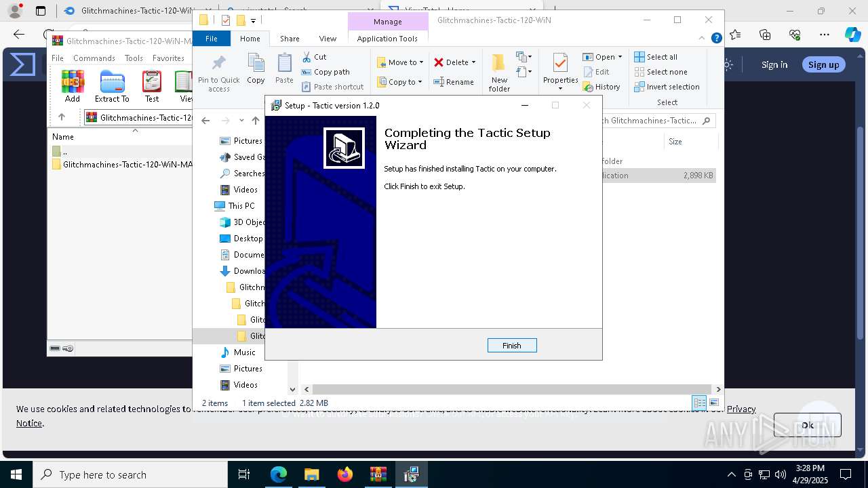868x488 pixels.
Task: Switch Explorer to large icons view
Action: (713, 403)
